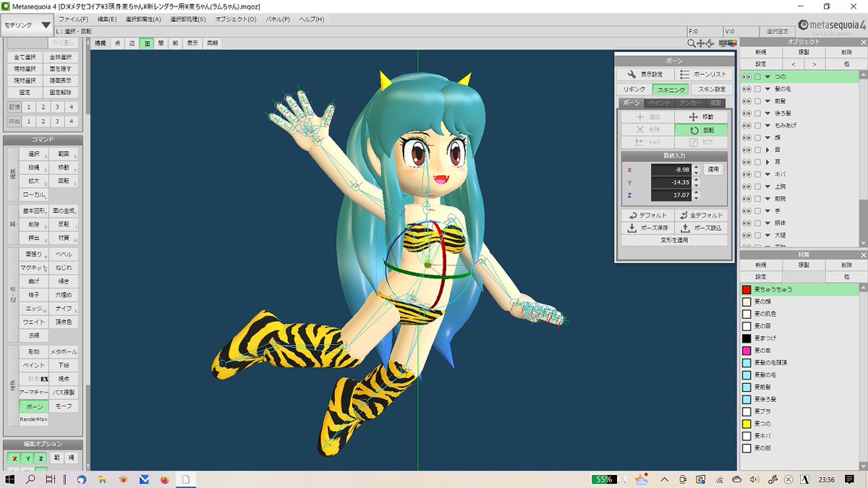Close the 材質 panel with X
Screen dimensions: 868x488
pyautogui.click(x=862, y=254)
